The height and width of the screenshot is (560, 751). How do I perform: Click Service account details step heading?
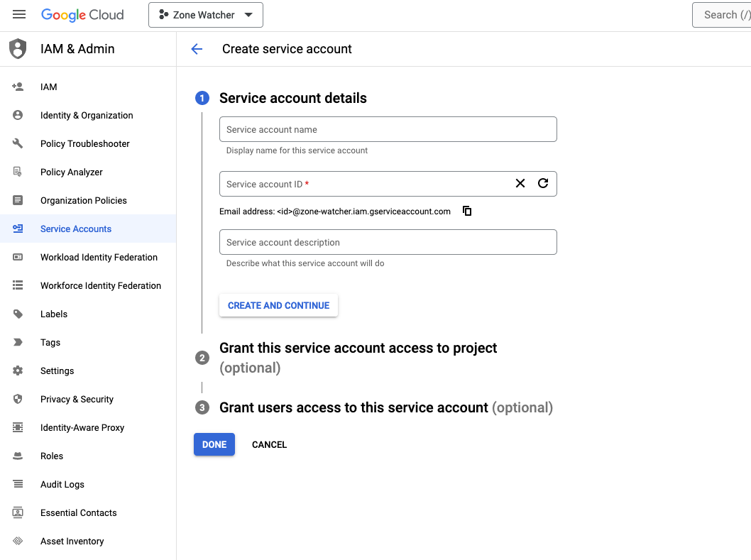pyautogui.click(x=292, y=98)
